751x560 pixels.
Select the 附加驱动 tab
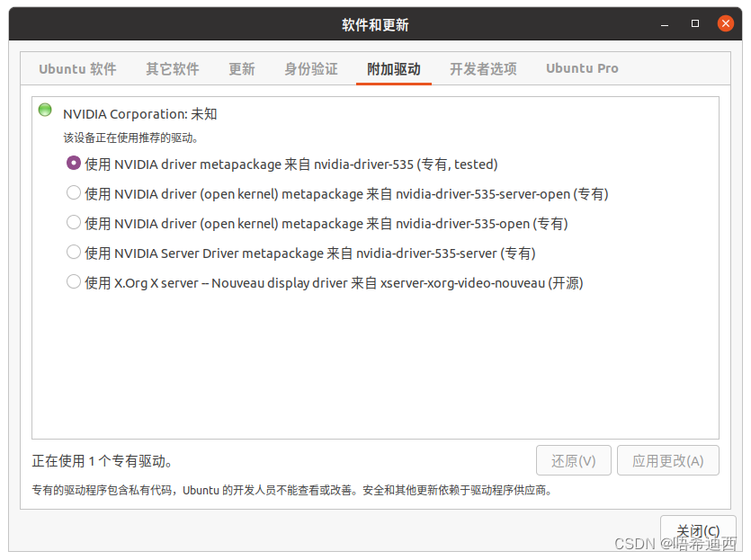(x=394, y=69)
